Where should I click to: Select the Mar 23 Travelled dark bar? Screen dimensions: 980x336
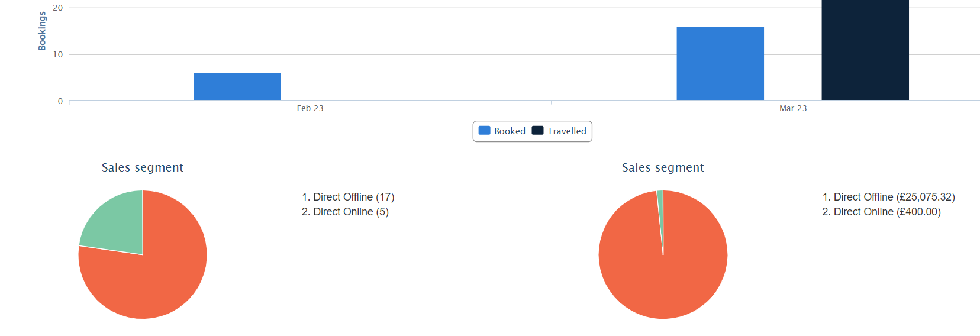pos(865,50)
